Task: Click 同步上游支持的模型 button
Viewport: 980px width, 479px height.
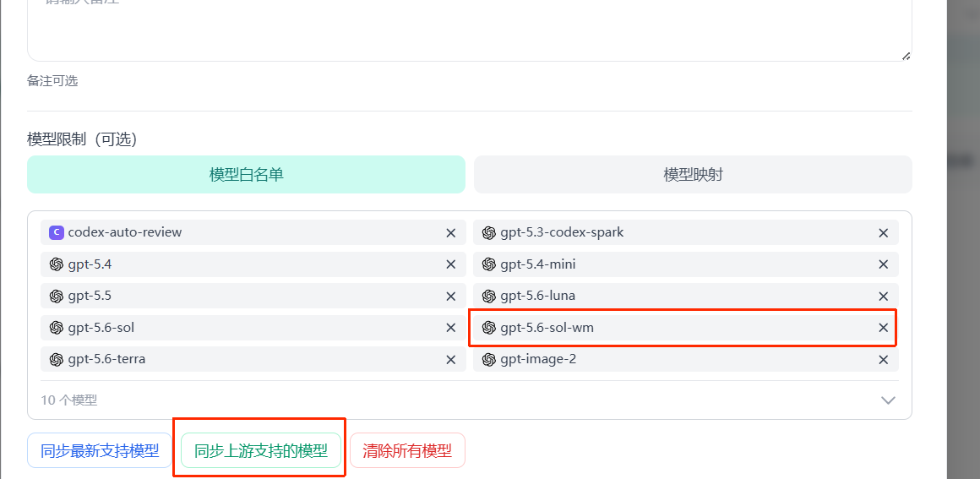Action: 260,451
